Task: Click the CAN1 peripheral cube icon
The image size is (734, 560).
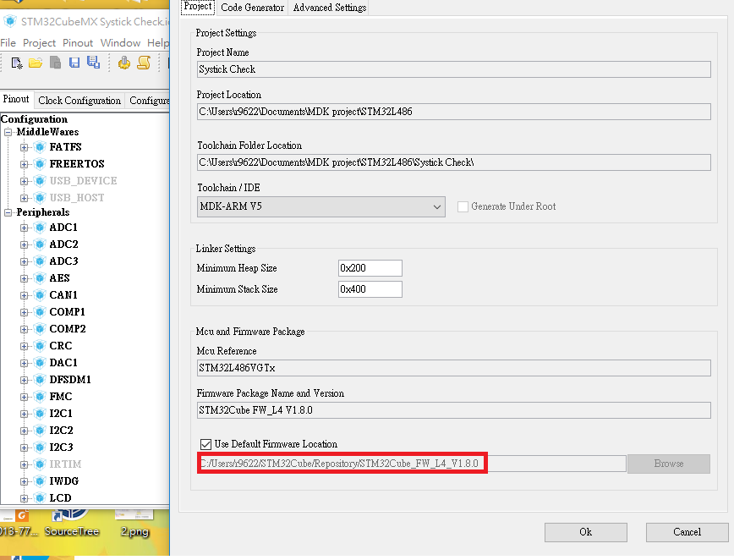Action: [41, 295]
